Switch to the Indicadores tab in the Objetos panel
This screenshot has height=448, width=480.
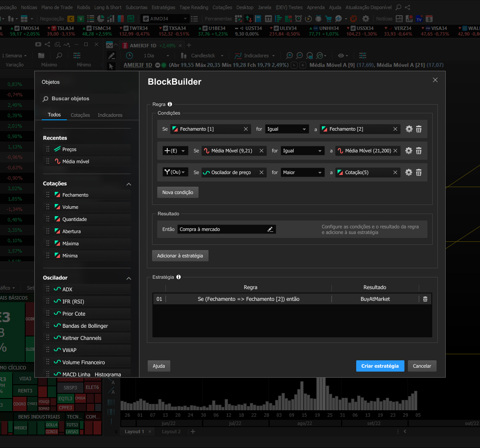coord(110,115)
